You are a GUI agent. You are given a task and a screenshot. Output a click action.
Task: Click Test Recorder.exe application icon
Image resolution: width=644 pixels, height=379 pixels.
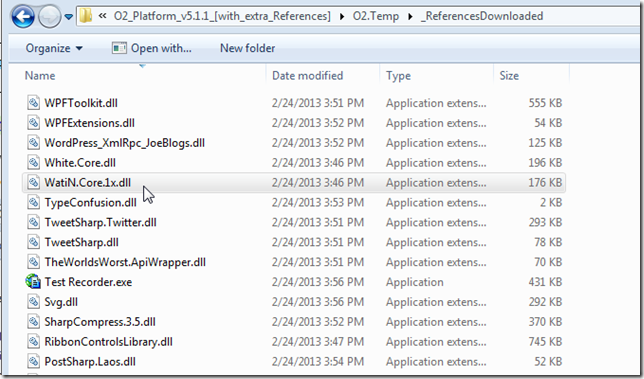click(33, 282)
